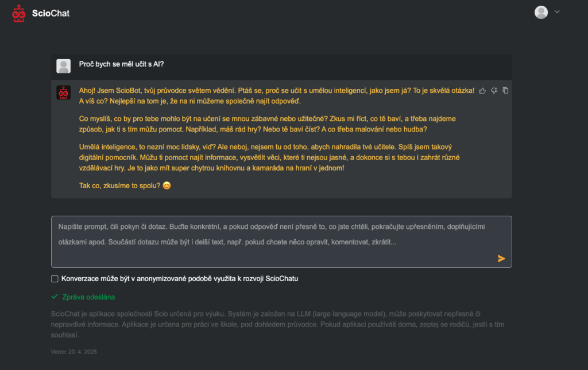Image resolution: width=588 pixels, height=370 pixels.
Task: Dislike the SciBot answer with thumbs down
Action: coord(494,91)
